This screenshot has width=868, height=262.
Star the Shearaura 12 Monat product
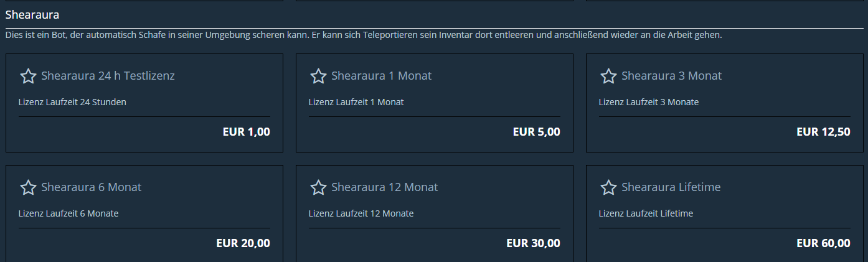pyautogui.click(x=318, y=187)
